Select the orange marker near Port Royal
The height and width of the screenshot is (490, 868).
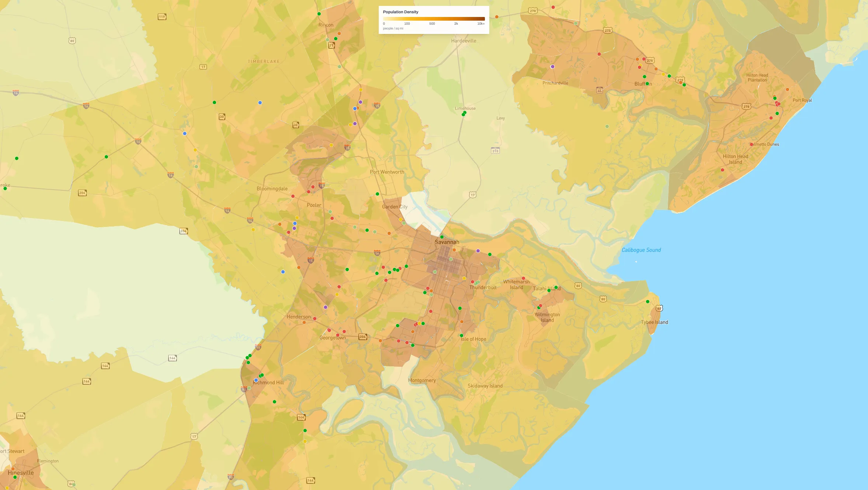point(787,89)
